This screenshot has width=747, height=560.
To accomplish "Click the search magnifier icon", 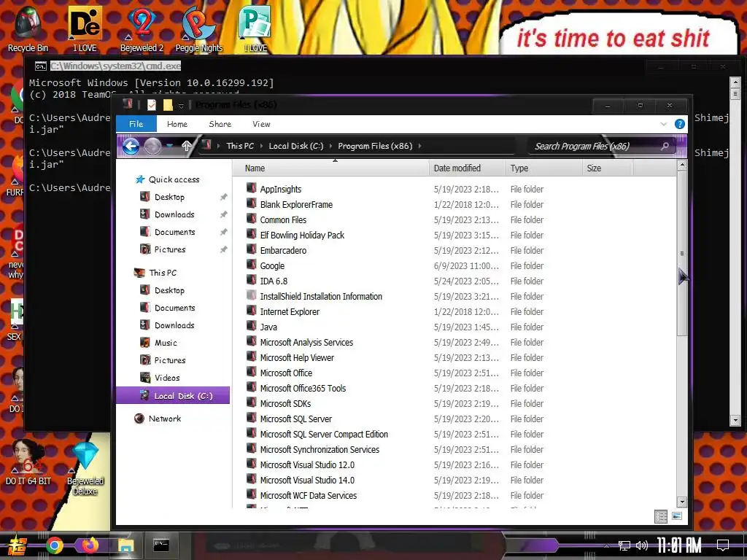I will [x=665, y=146].
